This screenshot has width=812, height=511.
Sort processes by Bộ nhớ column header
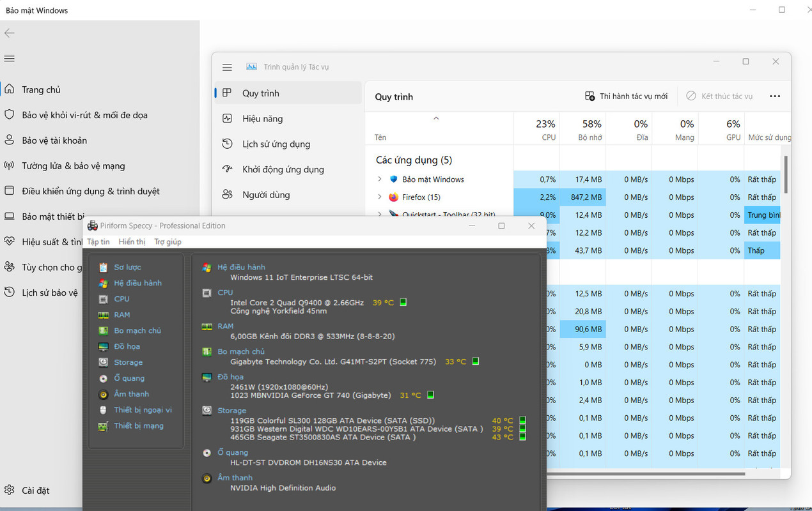point(582,129)
